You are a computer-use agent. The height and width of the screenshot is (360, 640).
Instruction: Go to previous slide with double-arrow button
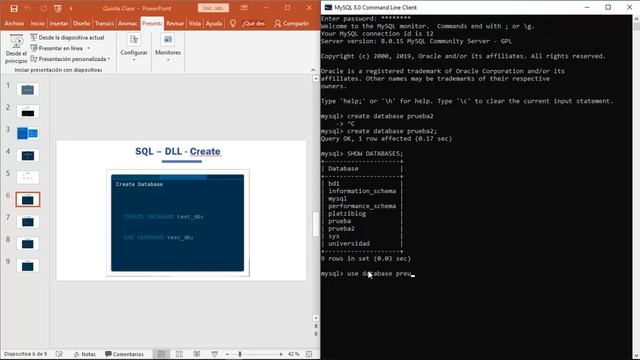[316, 327]
